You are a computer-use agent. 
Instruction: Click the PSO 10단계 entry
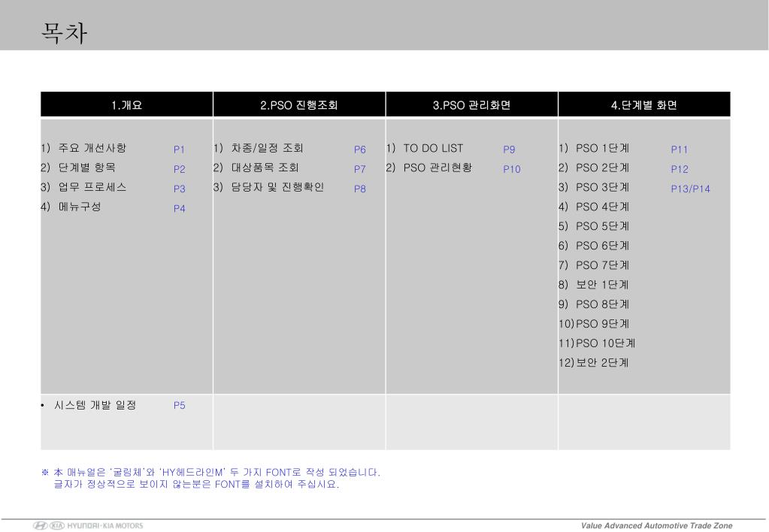[x=606, y=343]
